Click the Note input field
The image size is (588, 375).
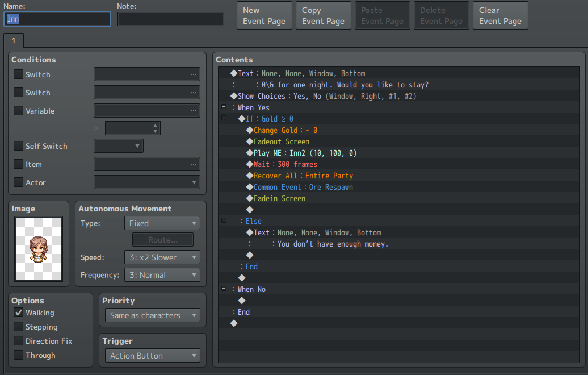click(171, 19)
